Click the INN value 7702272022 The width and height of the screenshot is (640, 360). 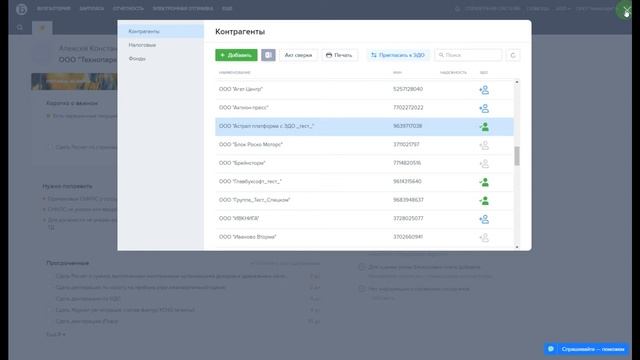(408, 108)
